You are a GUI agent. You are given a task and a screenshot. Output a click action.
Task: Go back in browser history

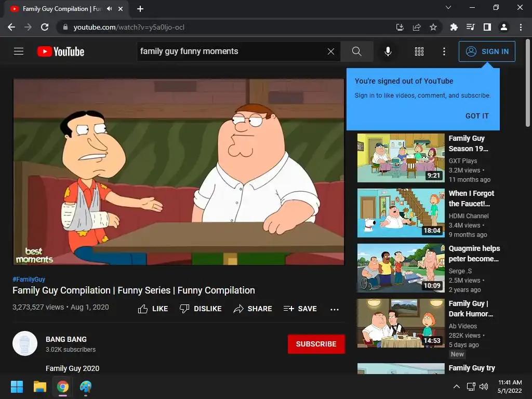coord(11,27)
